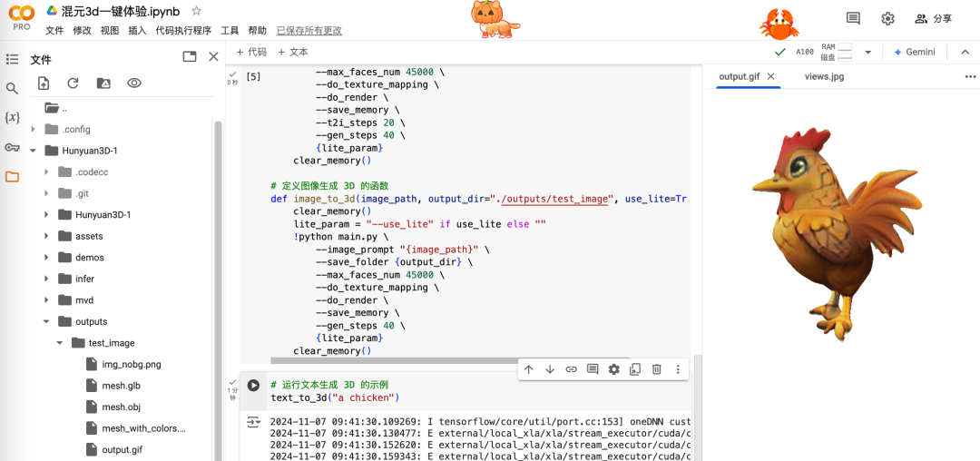Add comment icon in cell toolbar

coord(593,369)
